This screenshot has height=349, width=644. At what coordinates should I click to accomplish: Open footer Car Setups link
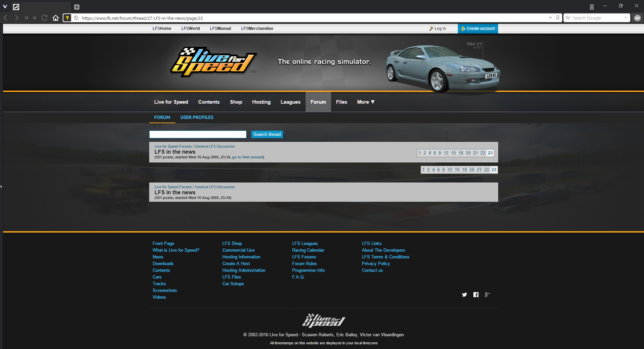233,284
